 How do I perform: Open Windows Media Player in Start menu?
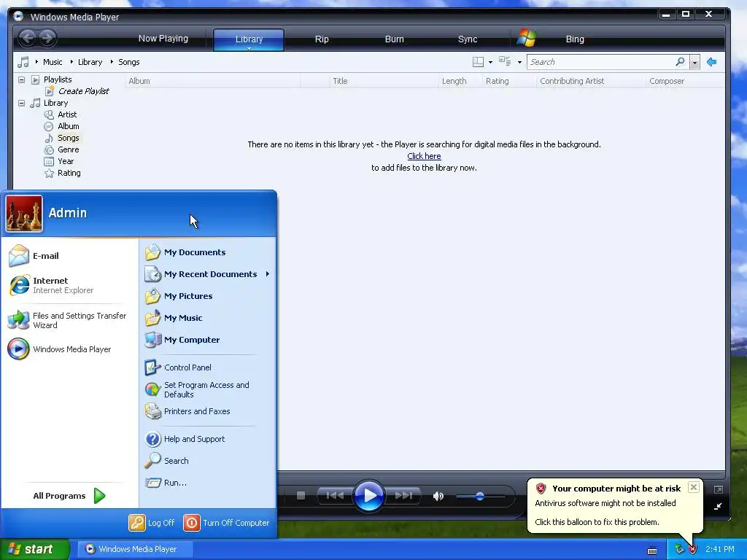coord(69,349)
